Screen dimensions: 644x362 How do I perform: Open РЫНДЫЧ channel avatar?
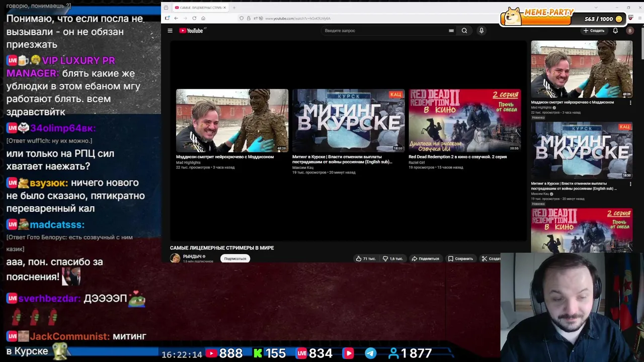point(175,258)
